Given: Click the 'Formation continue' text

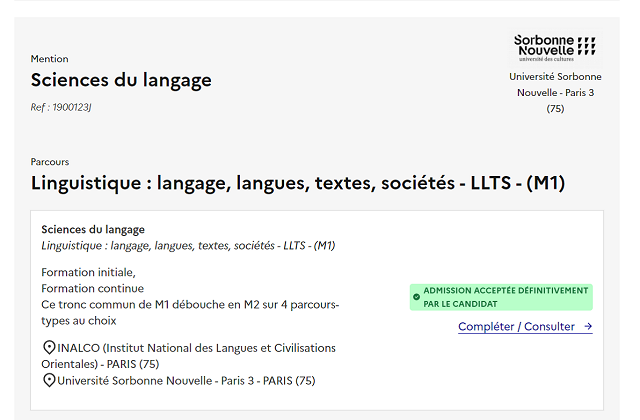Looking at the screenshot, I should pos(93,289).
